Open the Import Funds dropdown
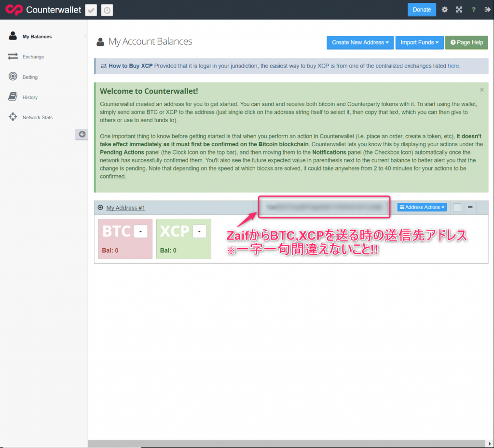The image size is (494, 448). tap(419, 42)
